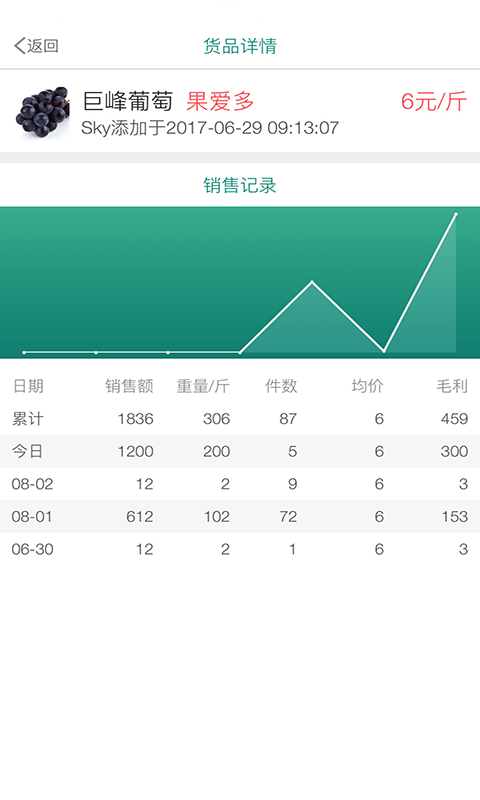Tap the 毛利 column header
The height and width of the screenshot is (800, 480).
(x=452, y=386)
